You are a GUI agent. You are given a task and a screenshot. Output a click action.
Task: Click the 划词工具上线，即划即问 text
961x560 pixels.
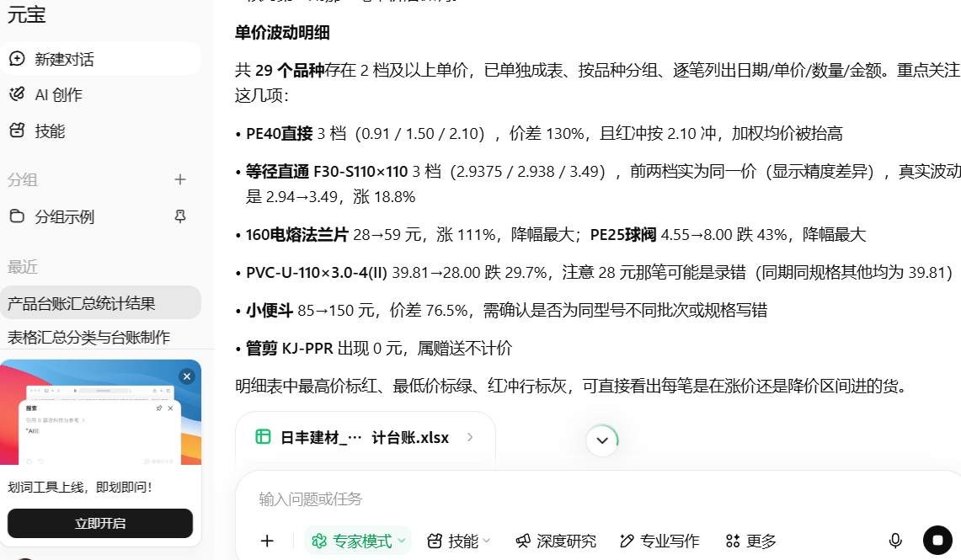coord(80,487)
